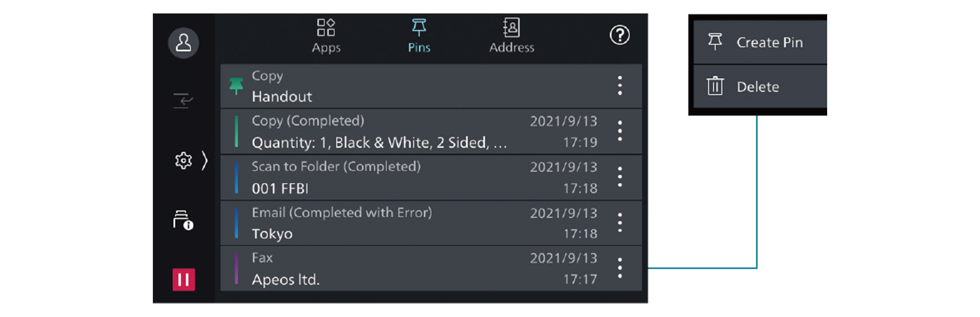
Task: Open the user account profile icon
Action: (x=183, y=43)
